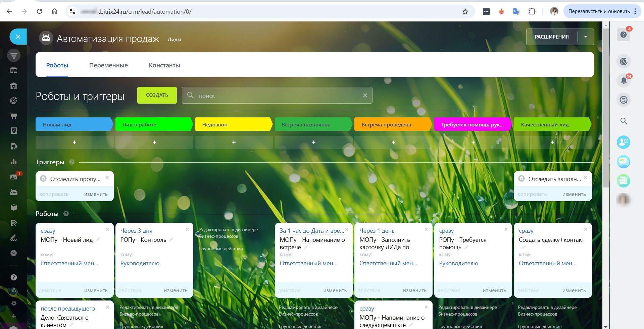Open notifications bell with badge 14

click(x=624, y=80)
